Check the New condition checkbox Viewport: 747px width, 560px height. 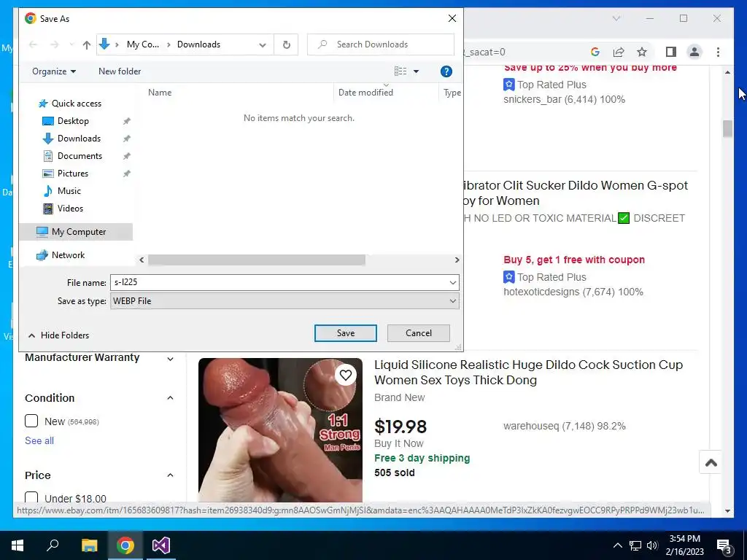pos(31,421)
